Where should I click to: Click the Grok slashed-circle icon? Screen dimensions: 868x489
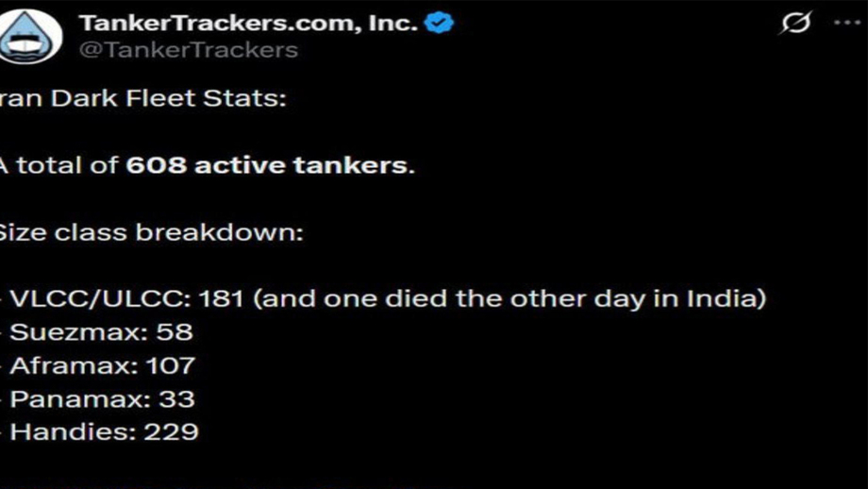click(796, 23)
